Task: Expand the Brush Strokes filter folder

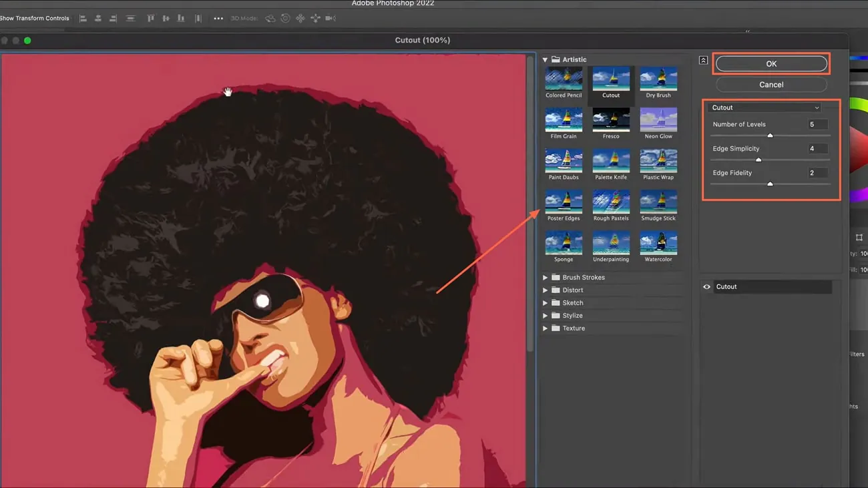Action: pos(545,277)
